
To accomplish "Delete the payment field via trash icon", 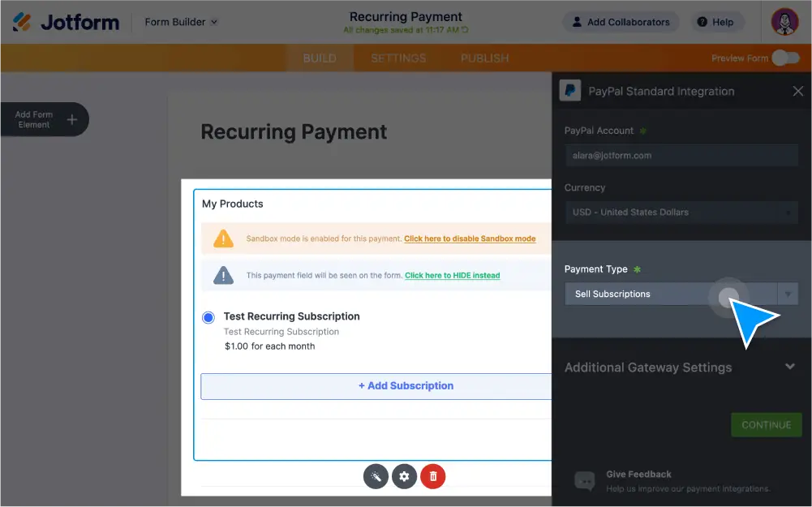I will click(432, 476).
